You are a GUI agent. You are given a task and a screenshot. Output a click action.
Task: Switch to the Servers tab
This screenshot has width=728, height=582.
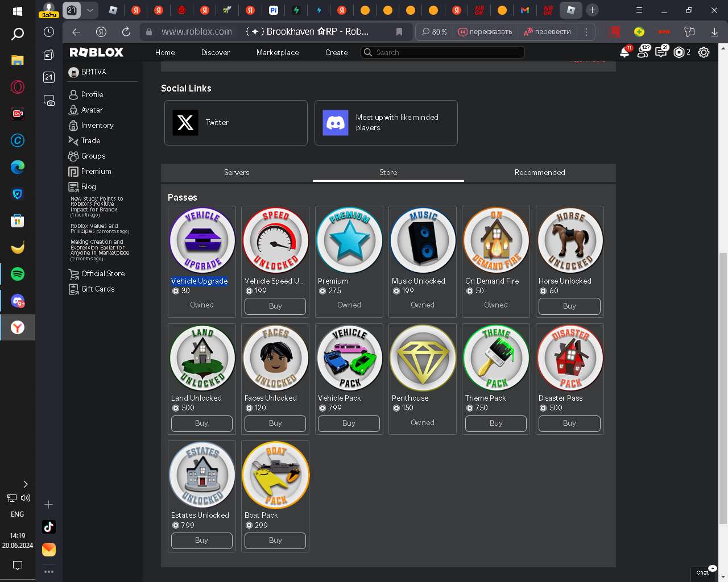click(237, 173)
